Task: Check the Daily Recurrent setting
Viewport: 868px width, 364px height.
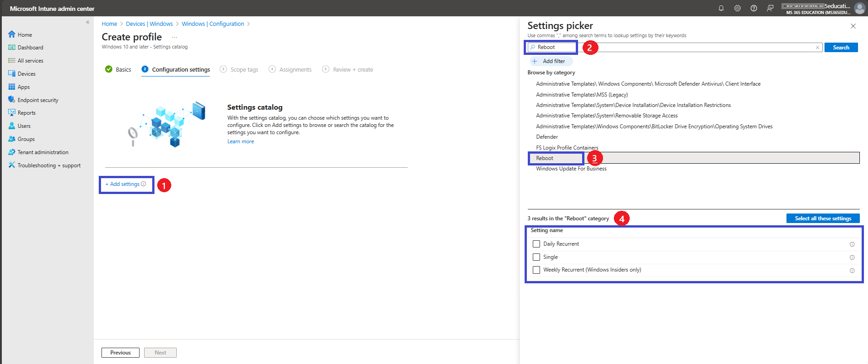Action: tap(536, 244)
